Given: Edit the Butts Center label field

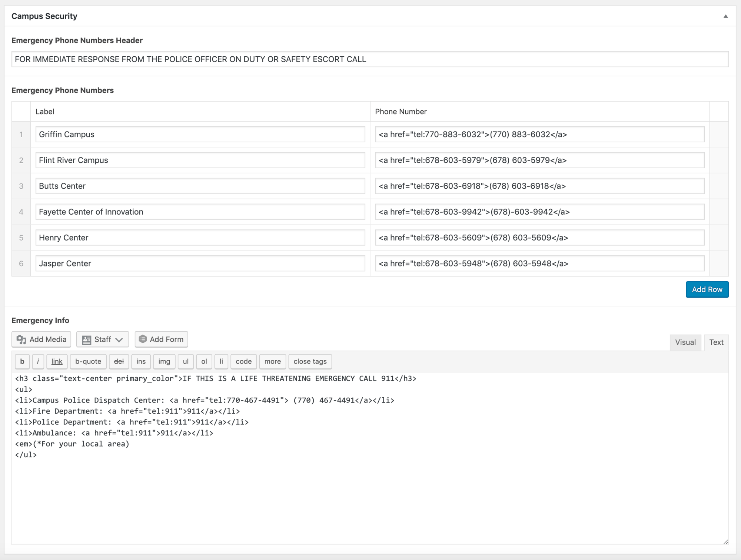Looking at the screenshot, I should 200,186.
